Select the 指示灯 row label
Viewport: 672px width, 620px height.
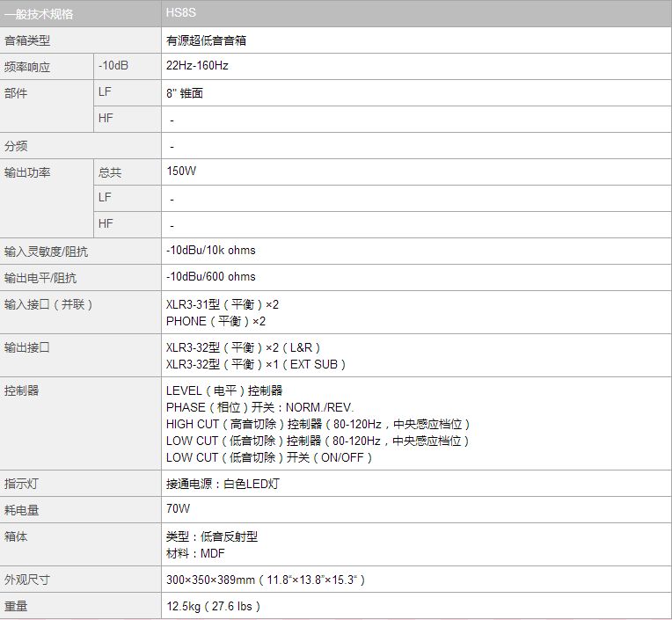[21, 484]
